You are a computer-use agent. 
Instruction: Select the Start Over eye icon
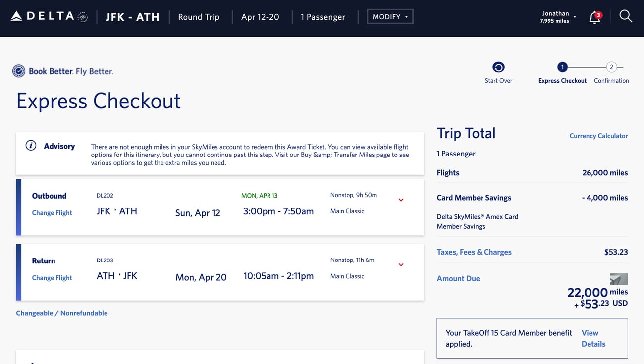[498, 66]
